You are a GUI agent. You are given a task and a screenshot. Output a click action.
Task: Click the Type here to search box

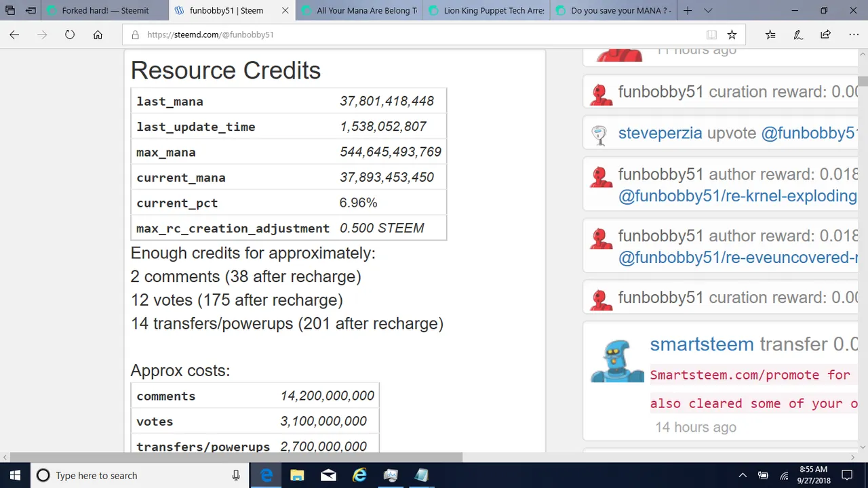pyautogui.click(x=140, y=475)
